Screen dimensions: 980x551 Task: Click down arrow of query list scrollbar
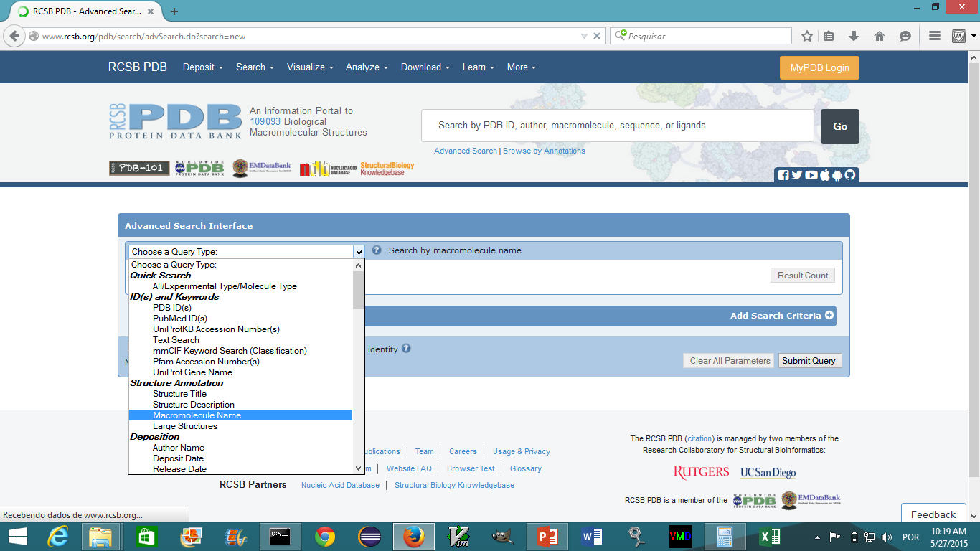pos(359,468)
